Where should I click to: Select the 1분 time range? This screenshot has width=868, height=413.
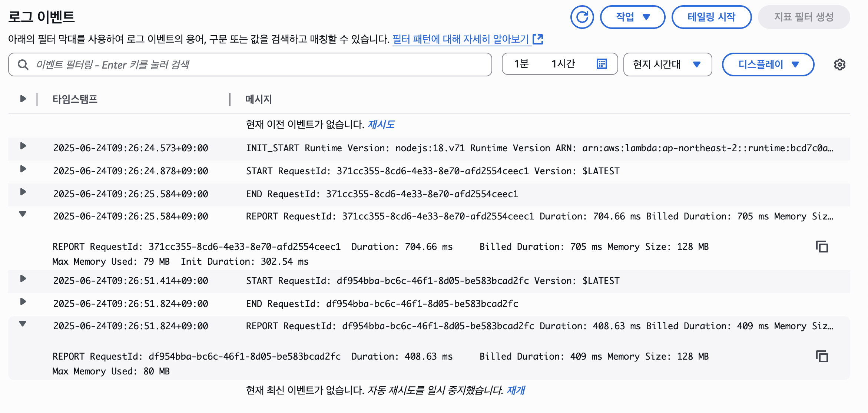[x=521, y=64]
